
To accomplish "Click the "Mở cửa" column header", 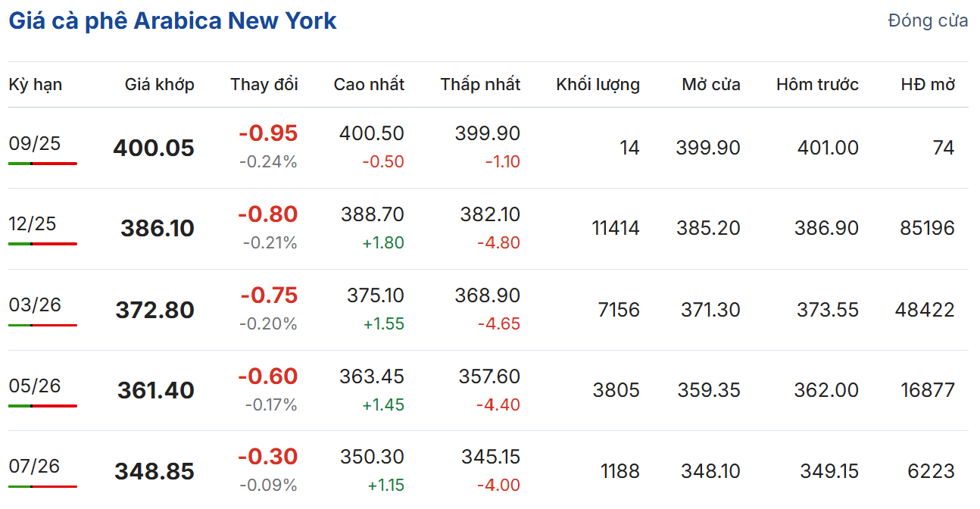I will 710,84.
